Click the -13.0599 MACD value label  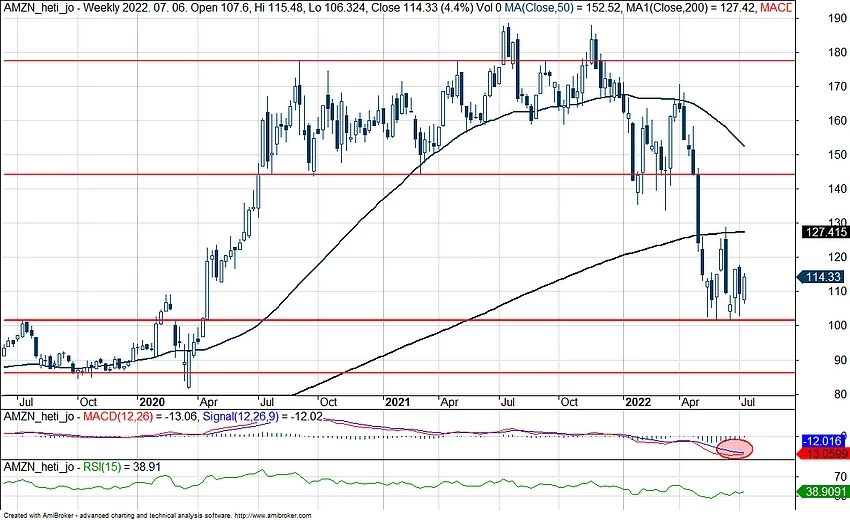click(822, 454)
